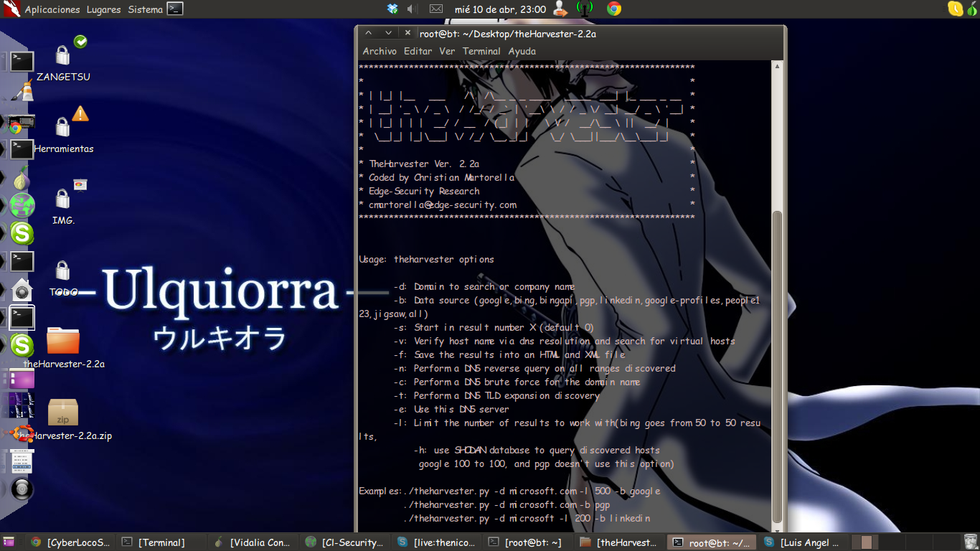The image size is (980, 551).
Task: Click the '-d: Domain to search' line
Action: click(x=484, y=286)
